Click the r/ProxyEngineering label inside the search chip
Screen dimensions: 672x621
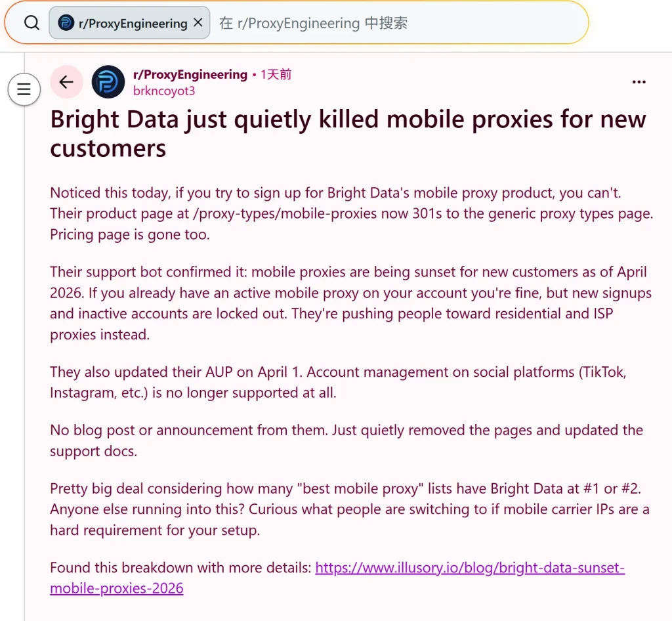[131, 23]
